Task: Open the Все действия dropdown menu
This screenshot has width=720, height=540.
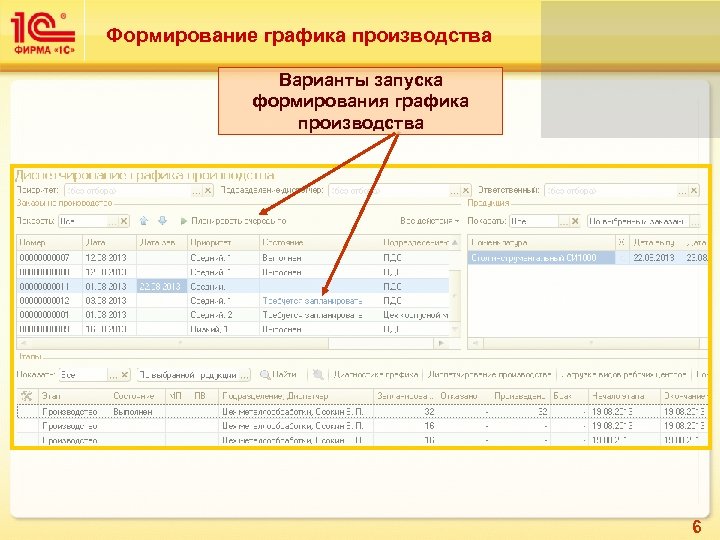Action: click(x=429, y=221)
